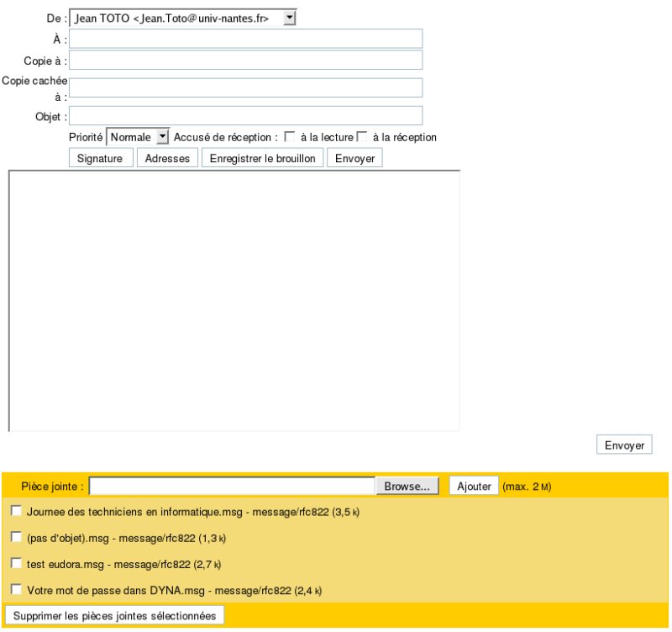Click "Enregistrer le brouillon" to save draft
Screen dimensions: 672x632
coord(264,157)
